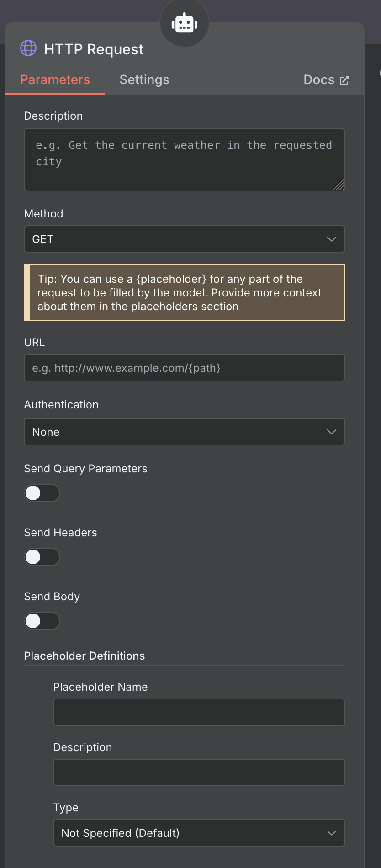Click the robot AI agent icon
This screenshot has height=868, width=381.
[x=185, y=23]
